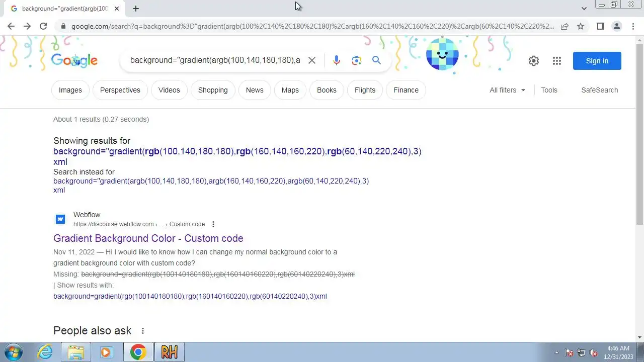Click the browser address bar URL
The height and width of the screenshot is (362, 644).
click(x=312, y=26)
